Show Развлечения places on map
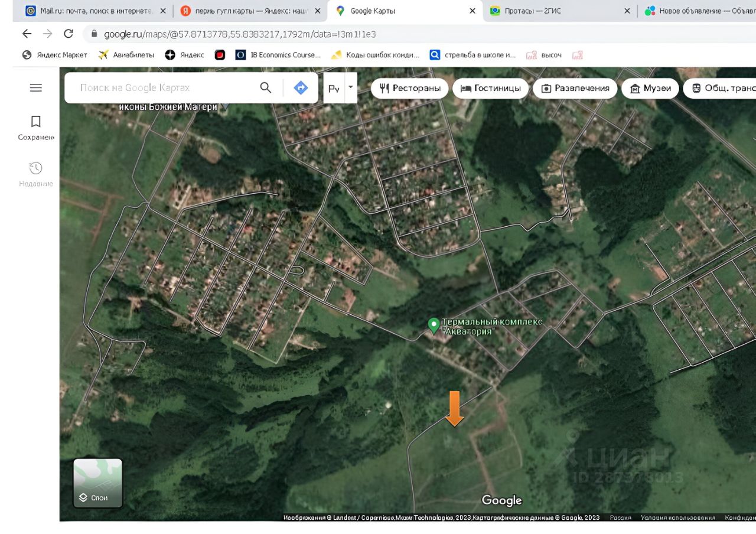Image resolution: width=756 pixels, height=534 pixels. click(x=575, y=88)
